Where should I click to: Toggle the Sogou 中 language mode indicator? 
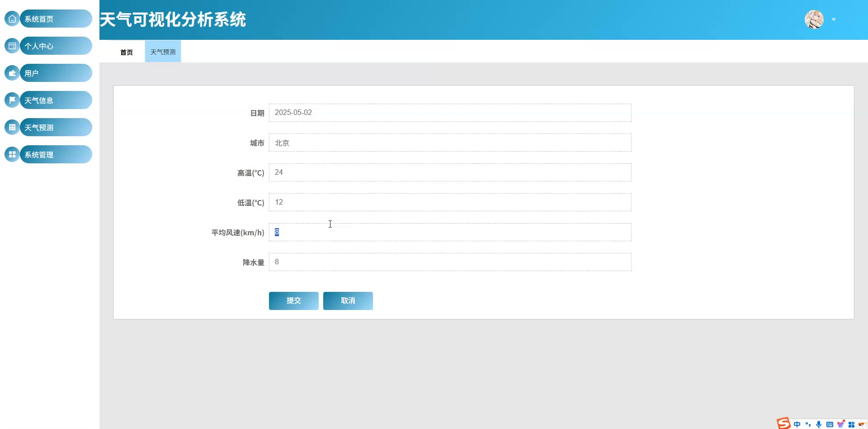[x=797, y=424]
